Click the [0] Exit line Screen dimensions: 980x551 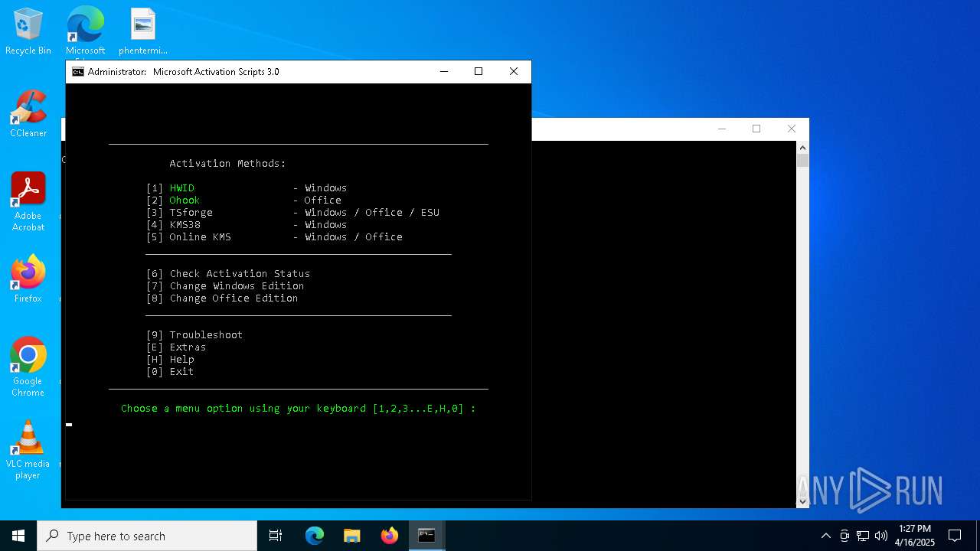tap(170, 371)
